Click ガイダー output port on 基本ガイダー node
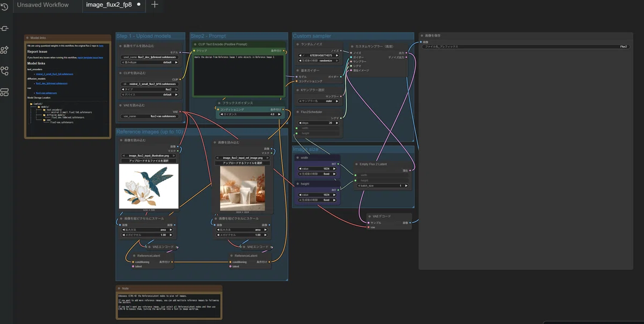The height and width of the screenshot is (324, 644). point(341,77)
